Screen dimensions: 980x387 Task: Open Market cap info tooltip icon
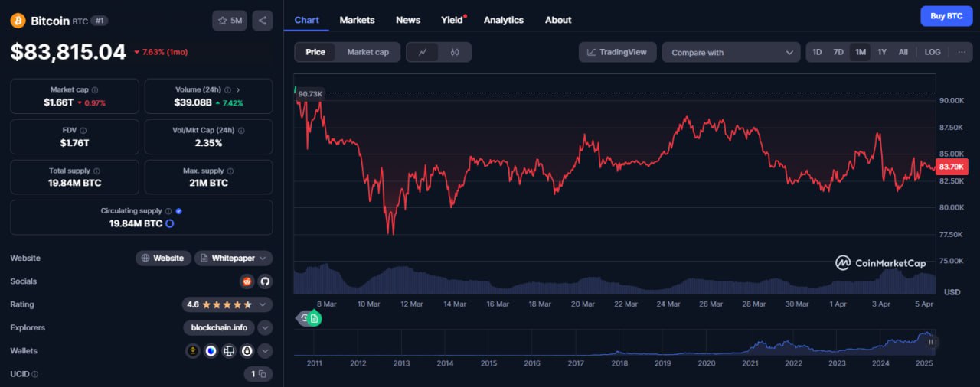click(x=95, y=89)
